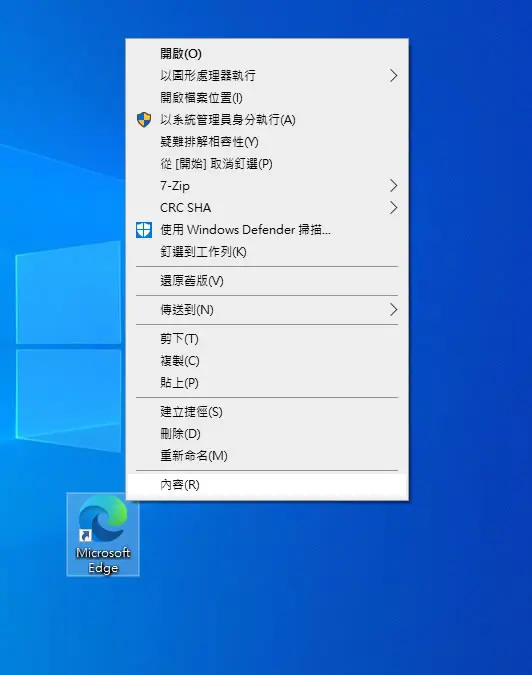Open 內容(R) properties entry

[267, 485]
